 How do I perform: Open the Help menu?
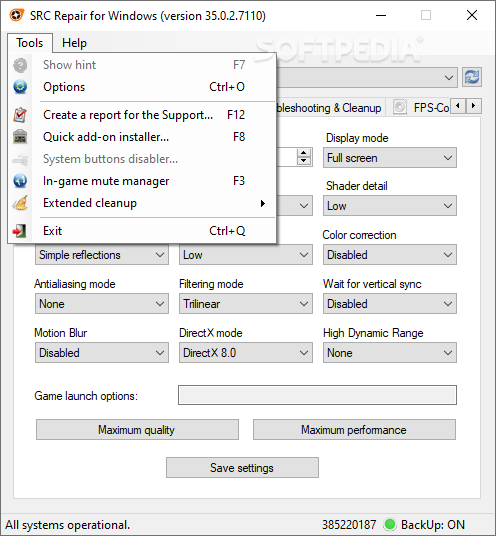tap(74, 43)
